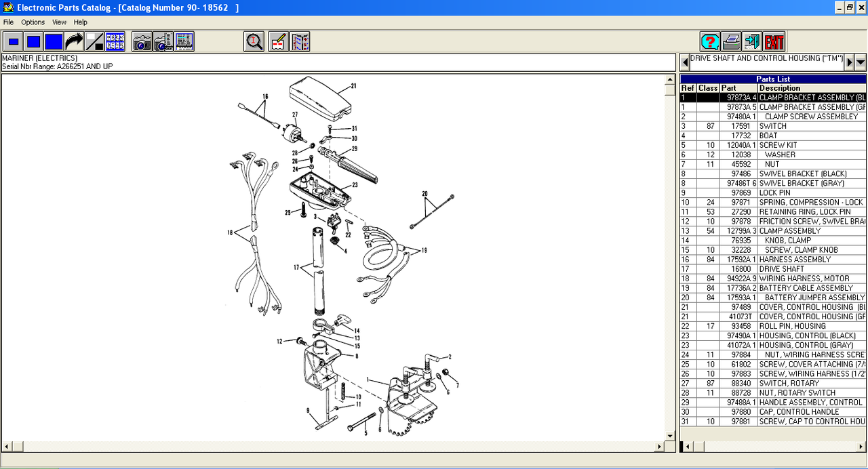The width and height of the screenshot is (868, 469).
Task: Click diagram vertical scrollbar down arrow
Action: (x=671, y=436)
